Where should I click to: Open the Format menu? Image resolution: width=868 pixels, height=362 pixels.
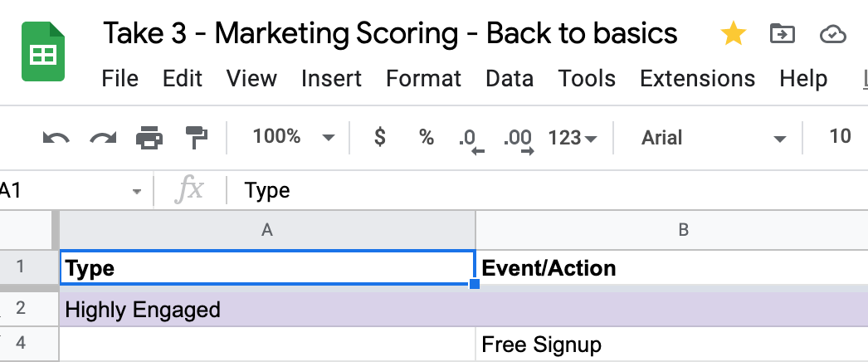pyautogui.click(x=423, y=79)
